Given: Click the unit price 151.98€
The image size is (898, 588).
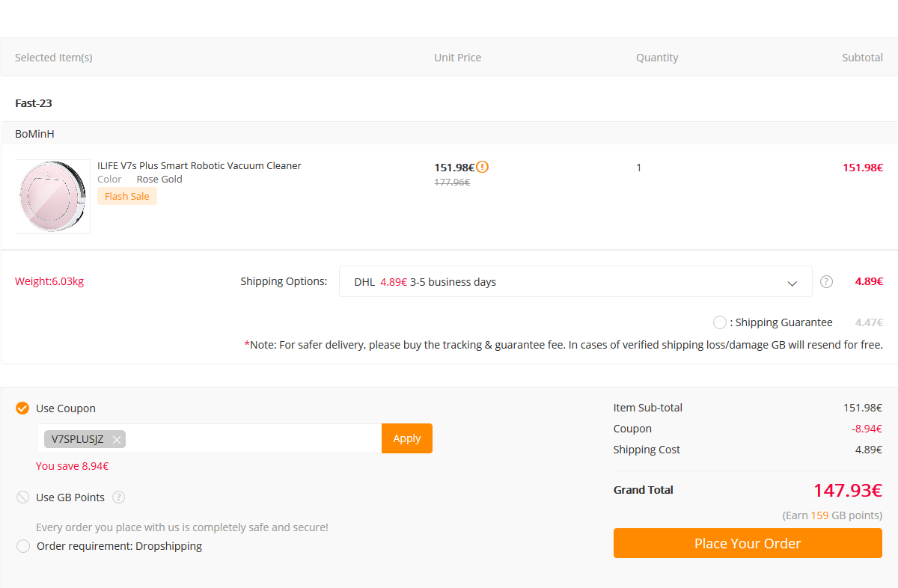Looking at the screenshot, I should [454, 168].
